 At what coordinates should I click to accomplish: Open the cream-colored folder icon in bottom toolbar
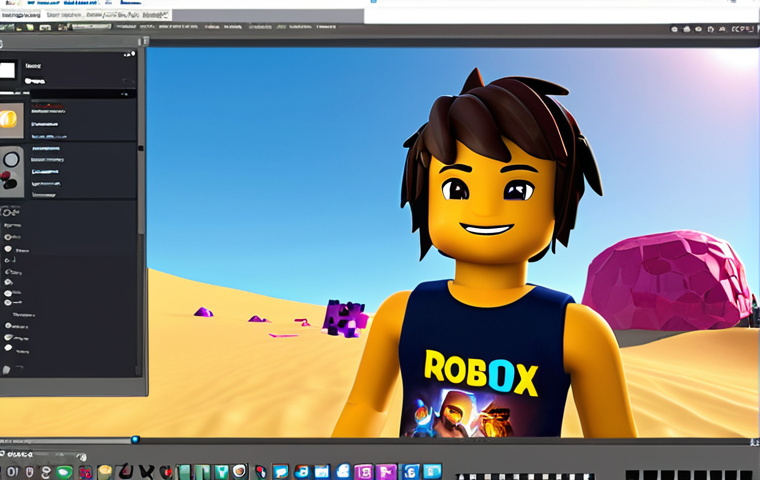point(105,472)
